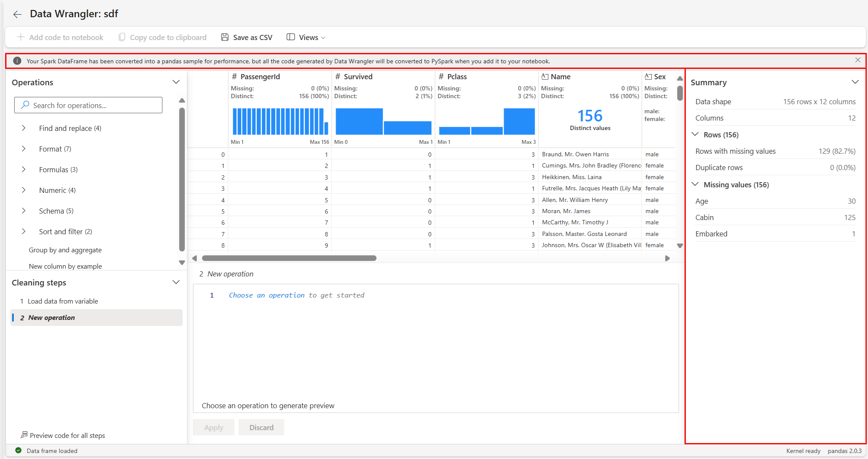Click the 156 Distinct values tile
Image resolution: width=868 pixels, height=459 pixels.
pos(590,119)
